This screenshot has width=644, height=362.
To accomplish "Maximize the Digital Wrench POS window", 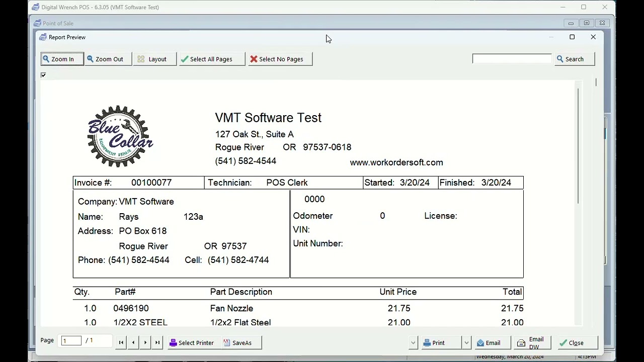I will [x=584, y=7].
